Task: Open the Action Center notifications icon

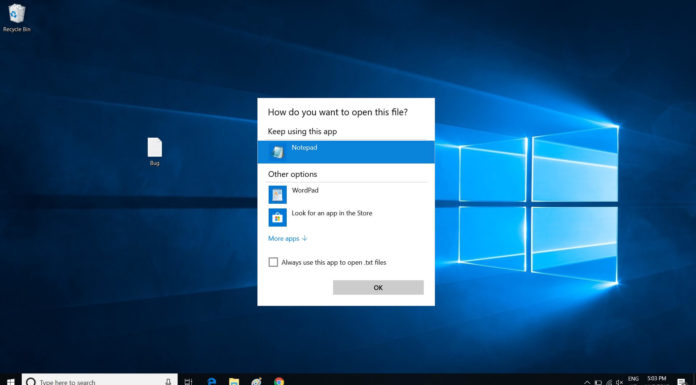Action: [682, 381]
